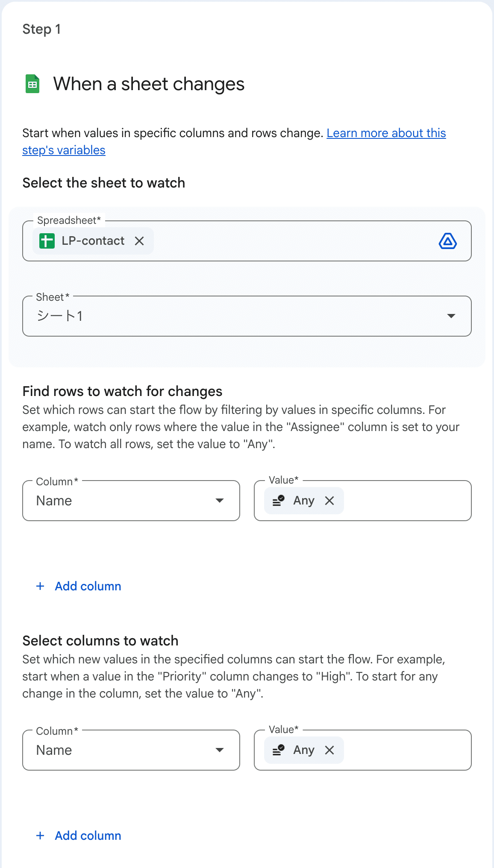Click the plus icon of the first Add column
Viewport: 494px width, 868px height.
click(x=41, y=586)
